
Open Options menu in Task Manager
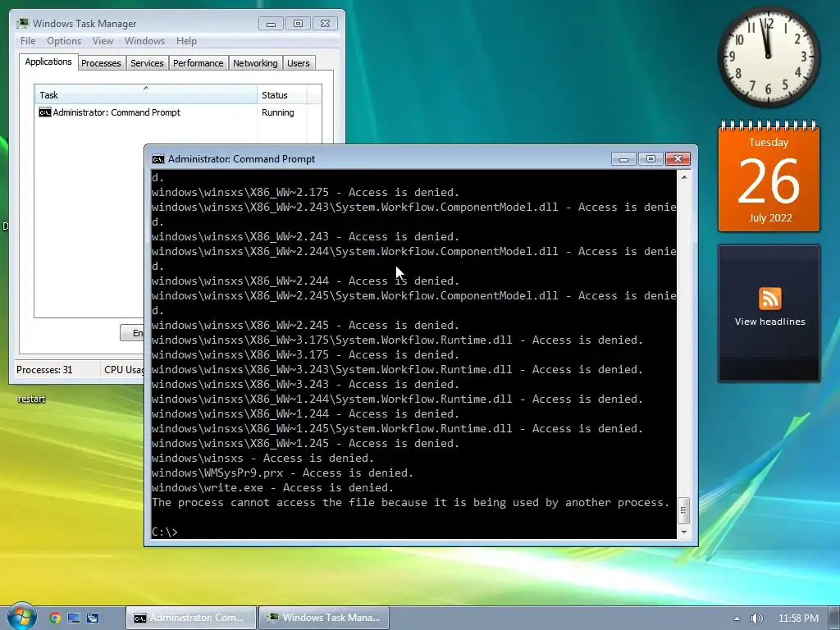(x=64, y=41)
